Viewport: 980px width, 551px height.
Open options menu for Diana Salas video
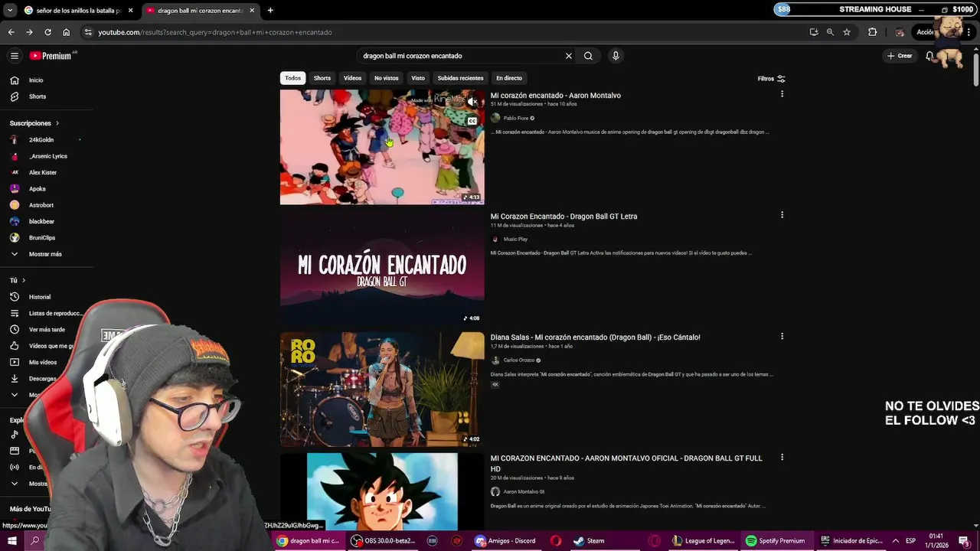click(x=782, y=336)
